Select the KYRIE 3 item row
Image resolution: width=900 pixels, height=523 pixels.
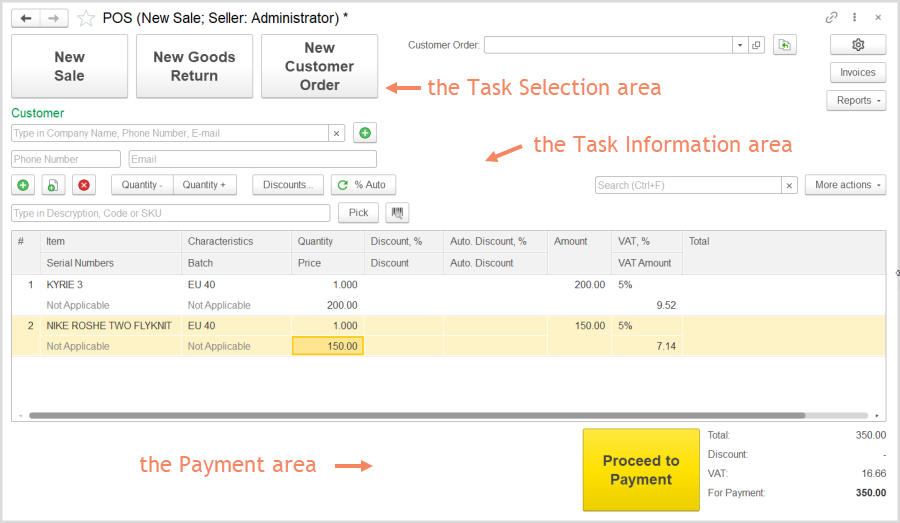448,295
